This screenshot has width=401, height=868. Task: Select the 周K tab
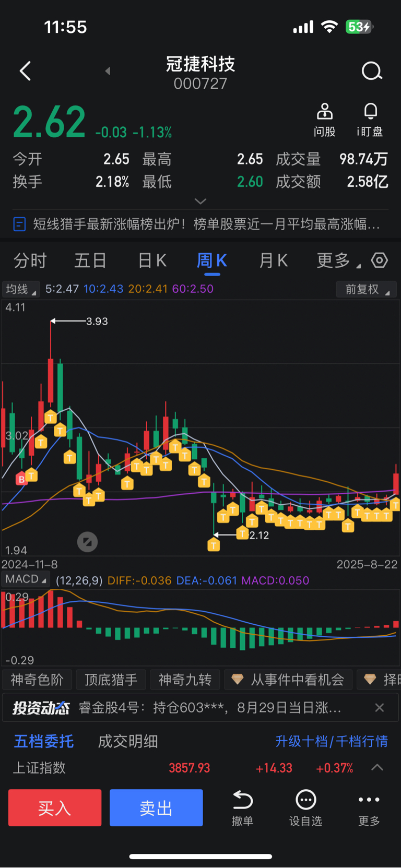click(x=211, y=260)
